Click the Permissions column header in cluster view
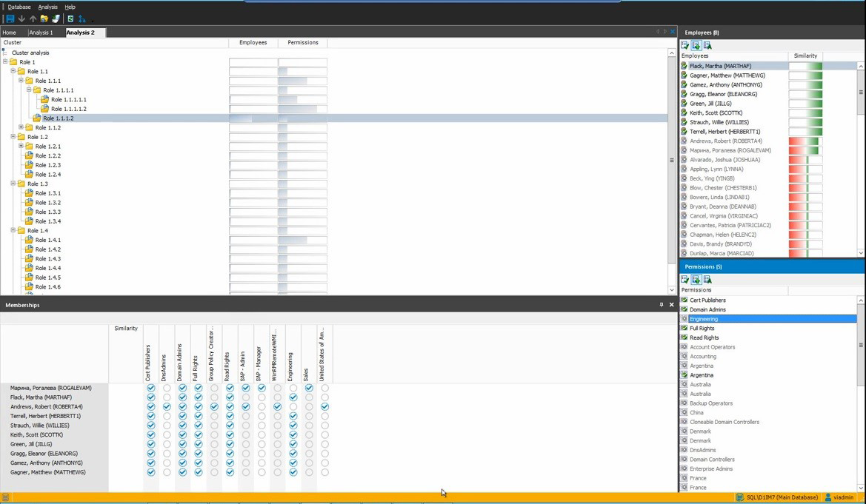Viewport: 866px width, 504px height. tap(303, 42)
